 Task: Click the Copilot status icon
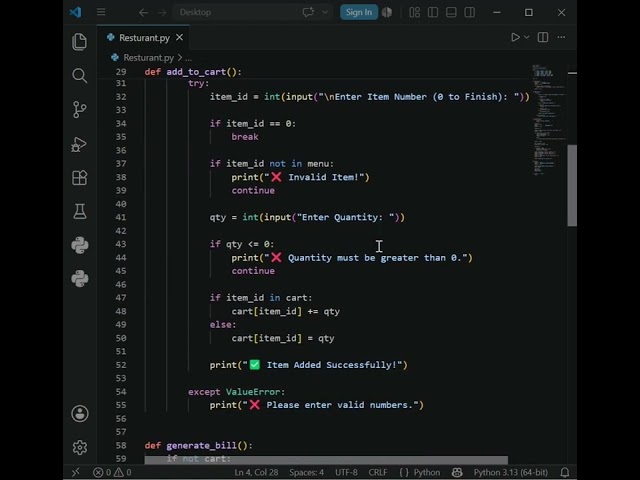coord(457,472)
